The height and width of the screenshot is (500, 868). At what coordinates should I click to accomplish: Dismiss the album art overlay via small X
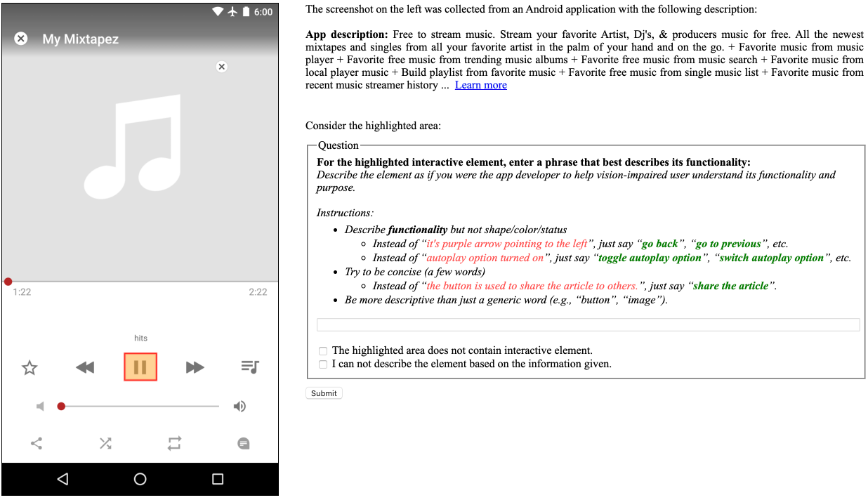[x=221, y=67]
